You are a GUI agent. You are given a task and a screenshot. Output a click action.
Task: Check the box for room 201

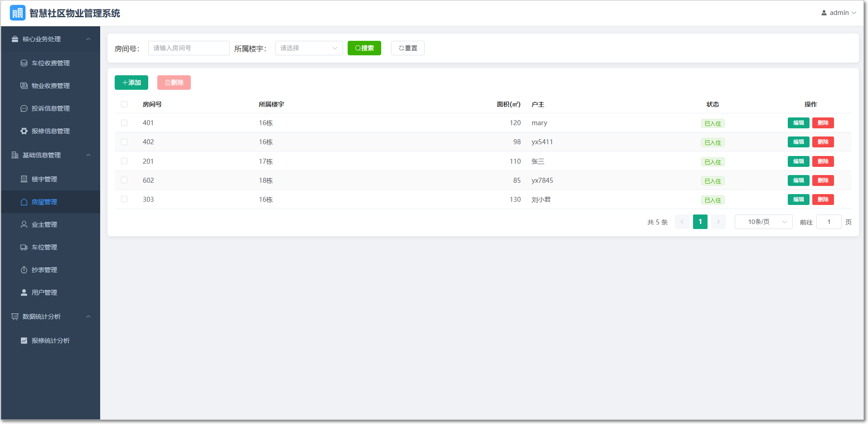pos(124,161)
